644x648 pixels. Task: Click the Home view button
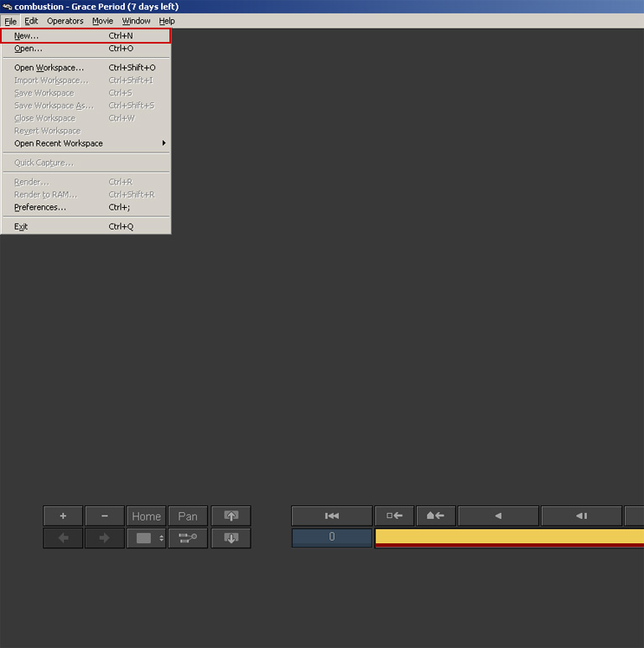coord(147,516)
